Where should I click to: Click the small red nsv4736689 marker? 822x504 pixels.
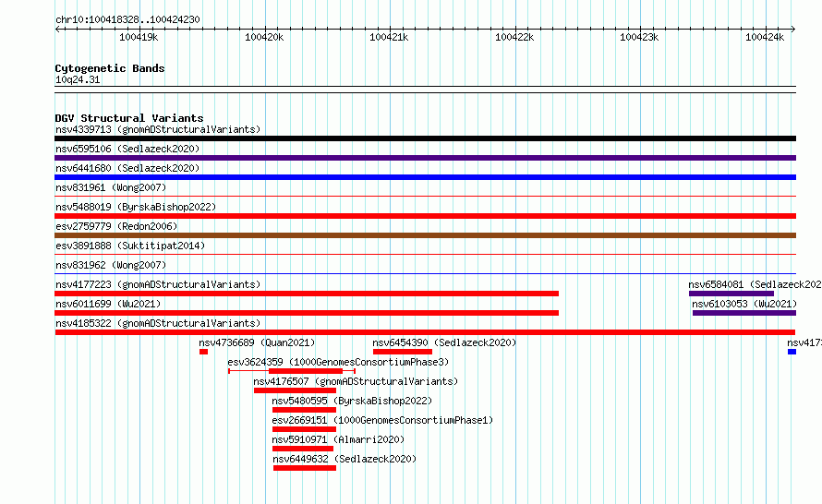pos(203,352)
